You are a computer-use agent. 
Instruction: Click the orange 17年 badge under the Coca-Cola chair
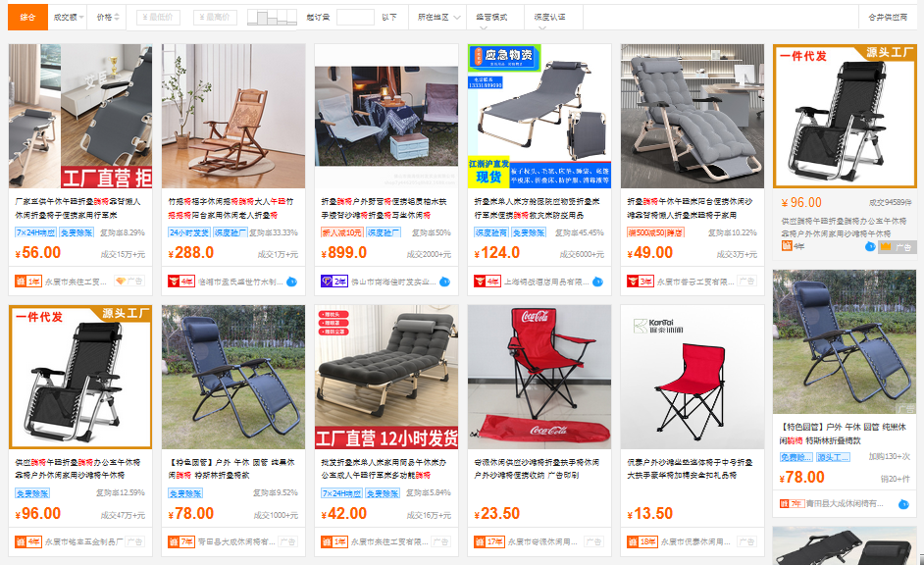488,541
